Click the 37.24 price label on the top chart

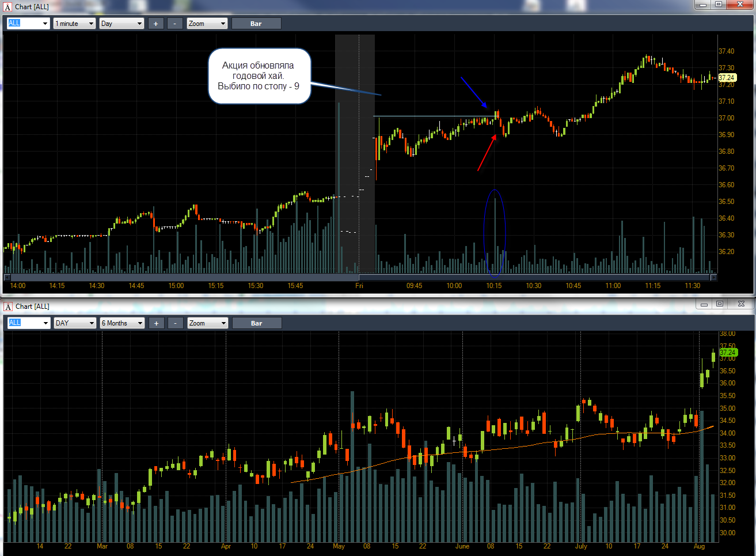coord(727,77)
